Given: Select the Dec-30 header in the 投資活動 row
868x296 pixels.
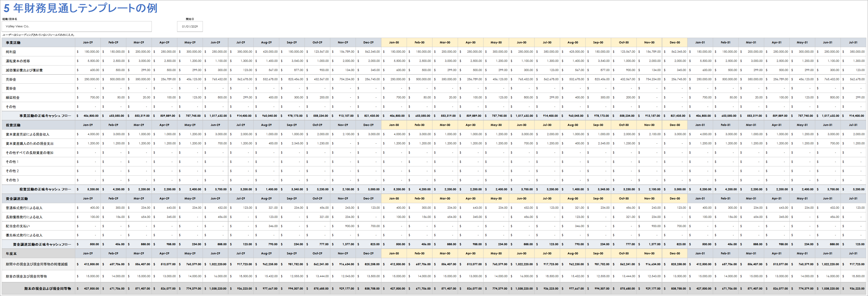Looking at the screenshot, I should (x=675, y=125).
